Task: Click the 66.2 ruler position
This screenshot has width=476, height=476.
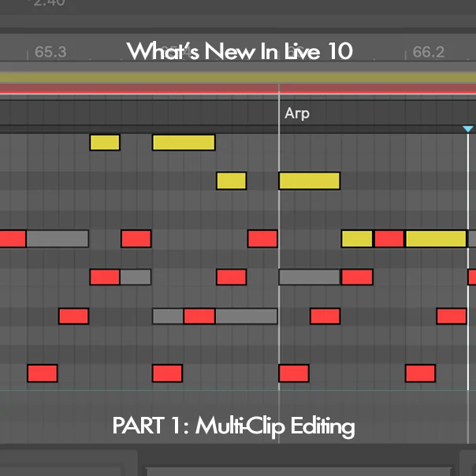Action: [x=429, y=52]
